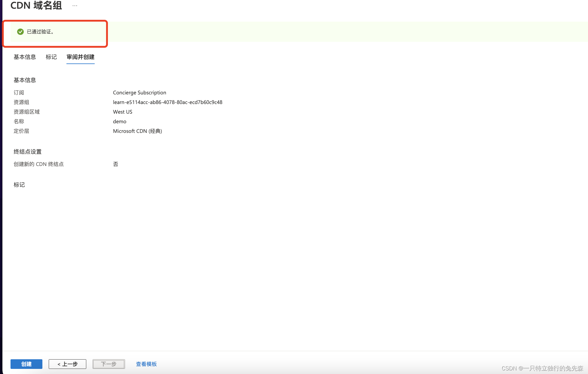Open the ellipsis menu beside CDN title
Viewport: 588px width, 374px height.
75,6
